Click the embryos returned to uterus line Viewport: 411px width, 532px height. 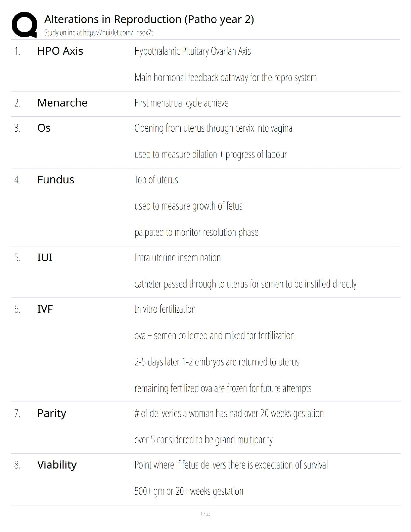pyautogui.click(x=217, y=362)
